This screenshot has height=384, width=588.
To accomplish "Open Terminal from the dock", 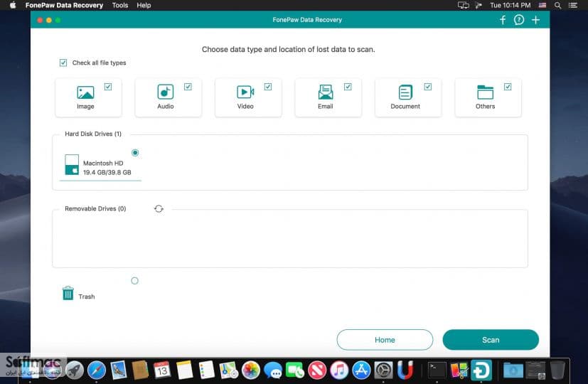I will [437, 370].
